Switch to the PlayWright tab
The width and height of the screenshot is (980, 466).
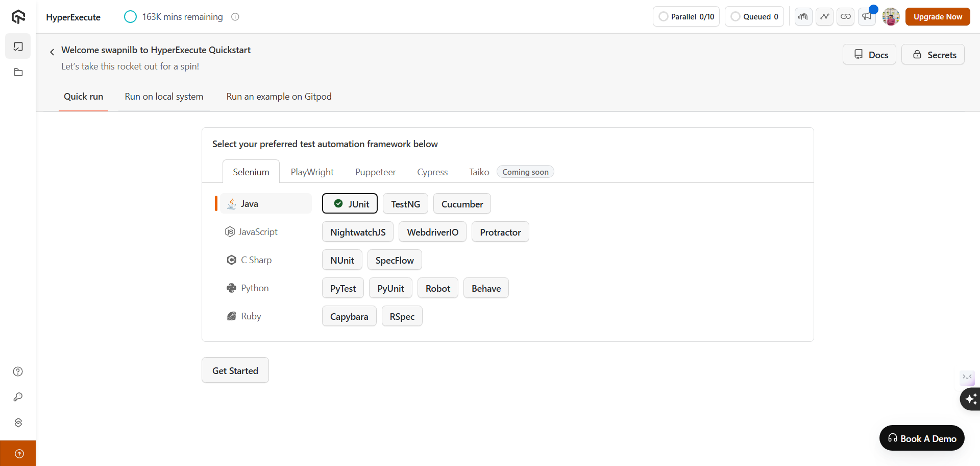(312, 172)
